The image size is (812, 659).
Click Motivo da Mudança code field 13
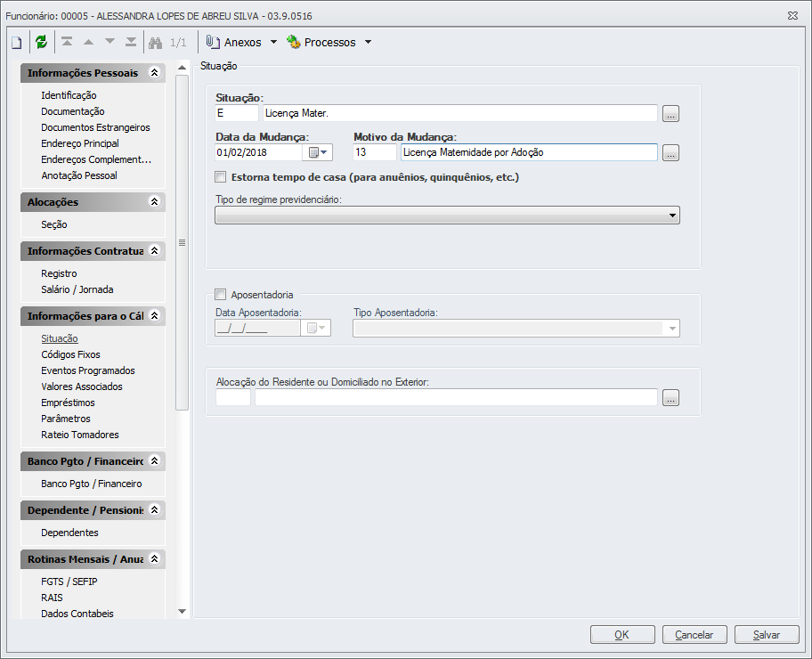(375, 152)
